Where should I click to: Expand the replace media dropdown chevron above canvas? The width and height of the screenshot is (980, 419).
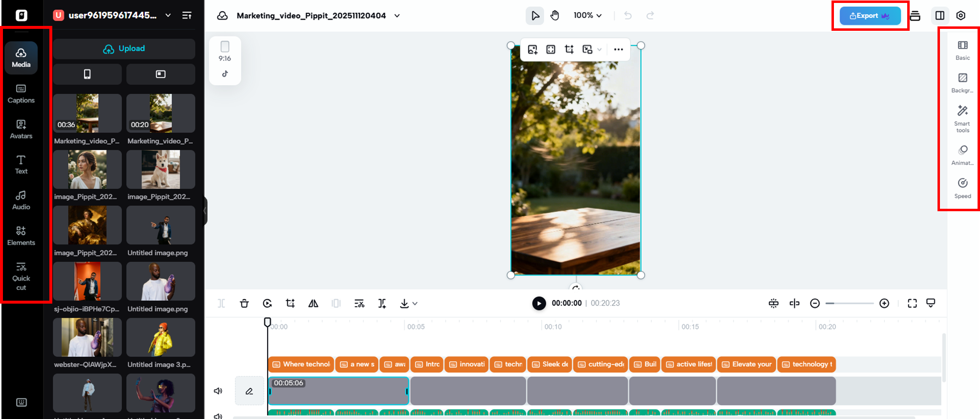pos(599,49)
